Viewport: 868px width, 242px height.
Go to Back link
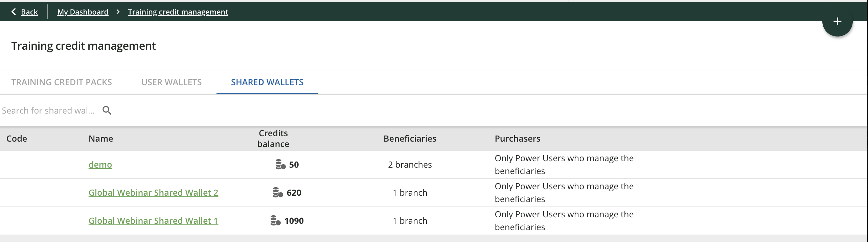29,12
